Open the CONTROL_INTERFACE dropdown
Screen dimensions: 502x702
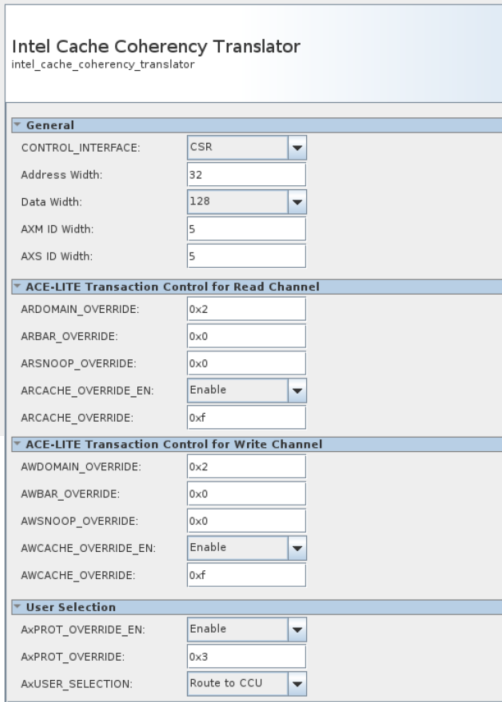[x=247, y=147]
